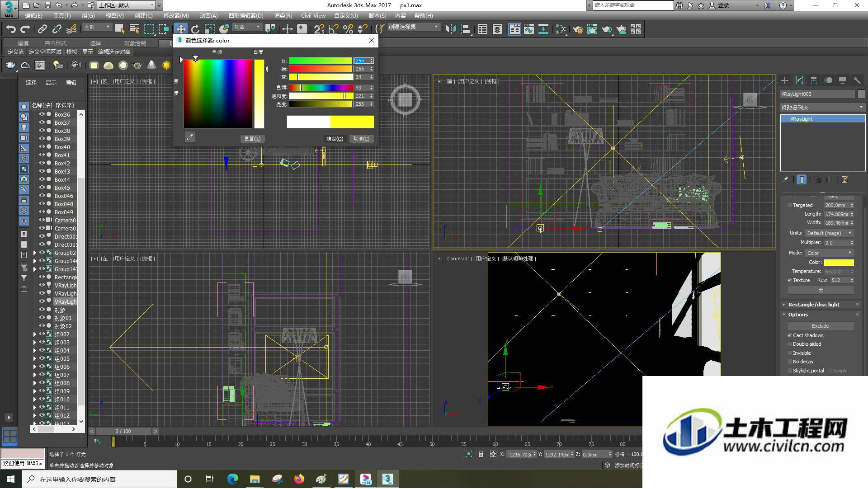The image size is (868, 489).
Task: Open the 帮助(H) menu
Action: (x=424, y=15)
